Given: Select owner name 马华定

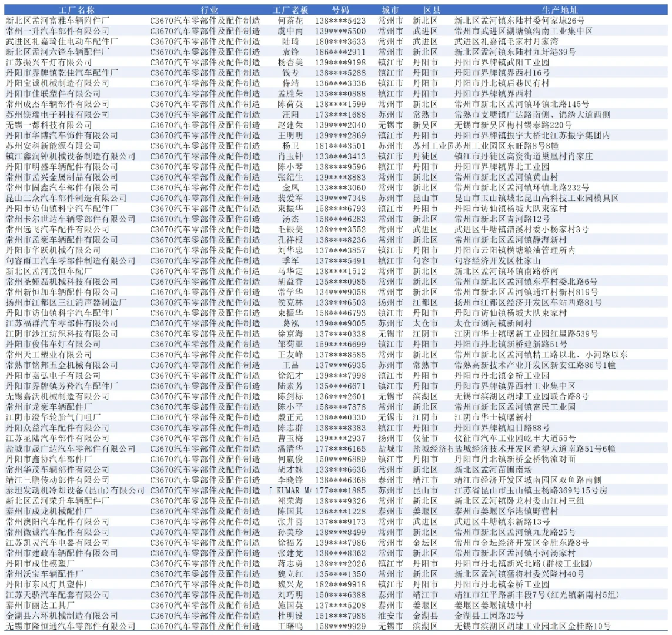Looking at the screenshot, I should [x=290, y=271].
